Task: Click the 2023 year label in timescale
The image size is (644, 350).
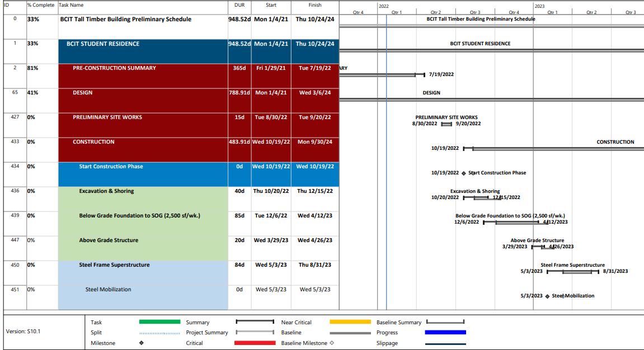Action: point(539,6)
